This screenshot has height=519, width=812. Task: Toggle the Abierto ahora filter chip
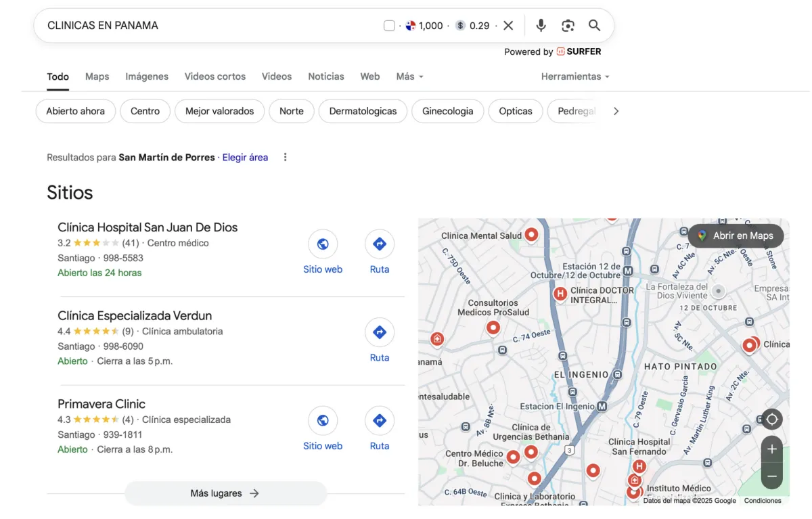tap(76, 111)
